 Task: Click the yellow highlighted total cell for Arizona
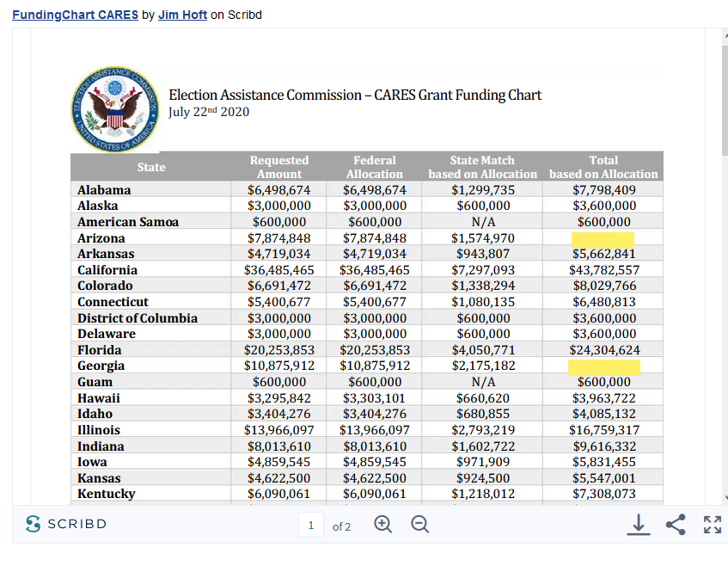(603, 240)
